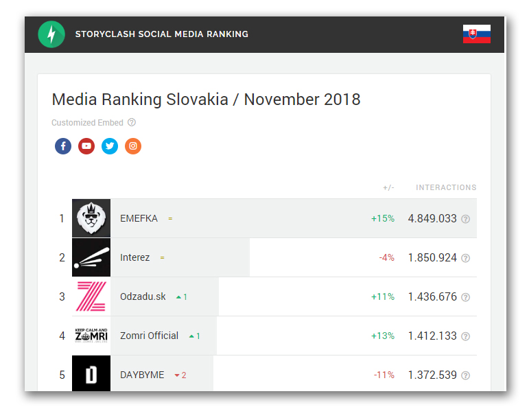Click info icon next to 1.850.924 interactions
The width and height of the screenshot is (529, 420).
(x=466, y=258)
